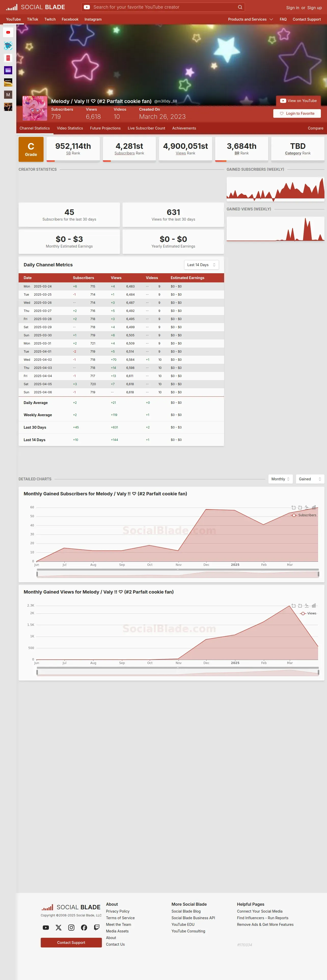Switch subscribers chart to bar chart view
Viewport: 327px width, 980px height.
point(314,507)
